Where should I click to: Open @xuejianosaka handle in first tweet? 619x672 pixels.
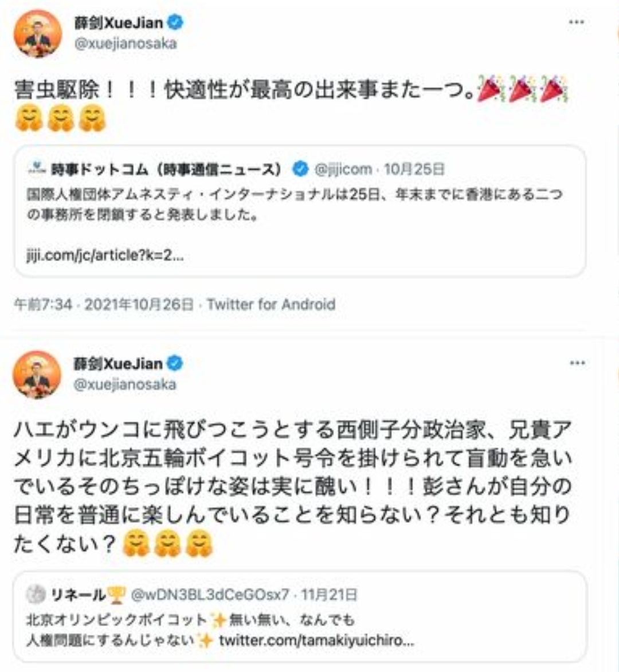click(126, 44)
